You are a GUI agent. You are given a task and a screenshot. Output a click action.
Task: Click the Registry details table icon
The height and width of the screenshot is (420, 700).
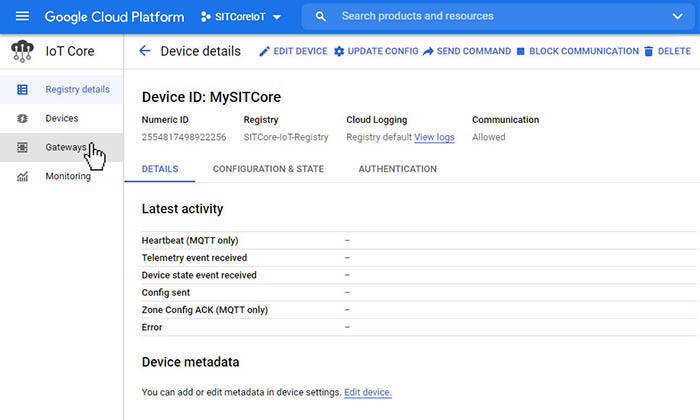click(22, 90)
